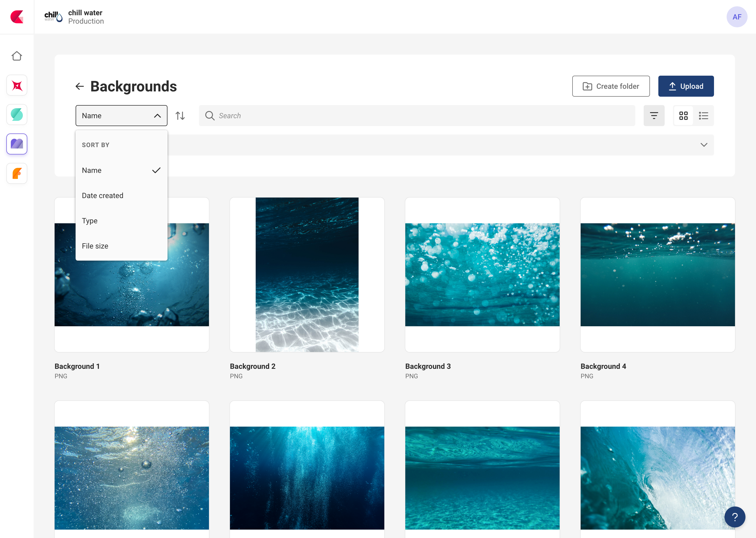Screen dimensions: 756x538
Task: Open the home page icon in sidebar
Action: 17,56
